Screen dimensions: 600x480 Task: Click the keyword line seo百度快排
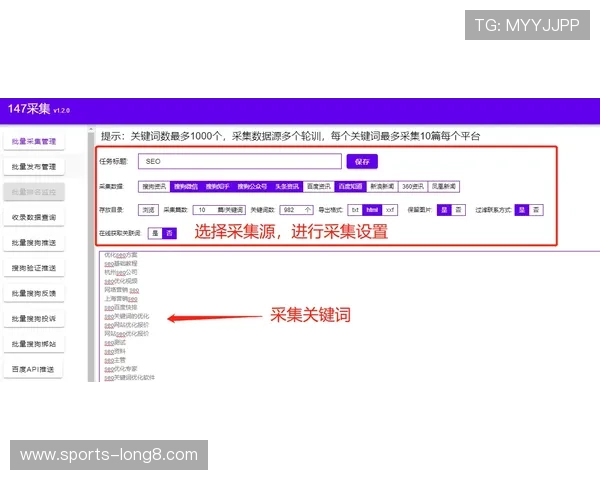pyautogui.click(x=121, y=308)
